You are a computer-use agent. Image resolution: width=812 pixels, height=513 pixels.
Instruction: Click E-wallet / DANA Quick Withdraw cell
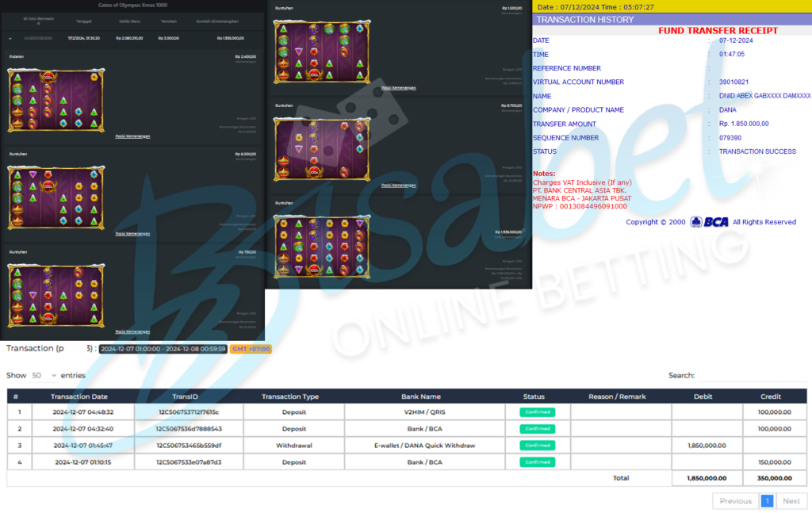[425, 445]
